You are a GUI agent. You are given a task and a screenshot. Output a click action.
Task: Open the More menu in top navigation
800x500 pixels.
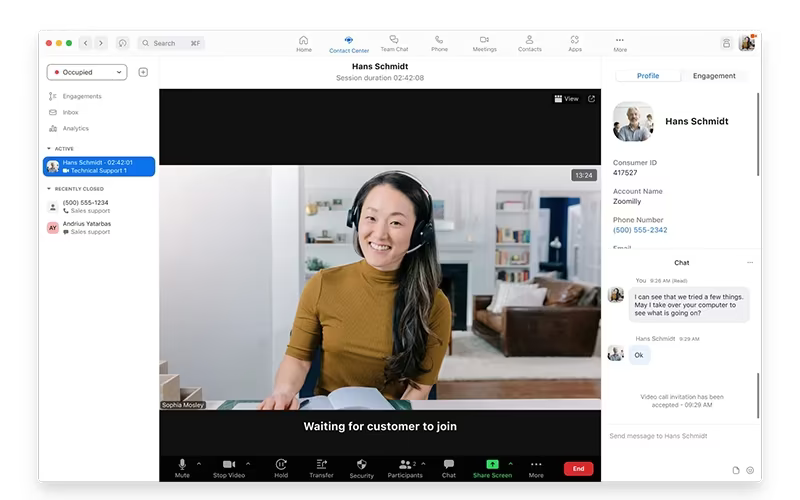pos(620,44)
